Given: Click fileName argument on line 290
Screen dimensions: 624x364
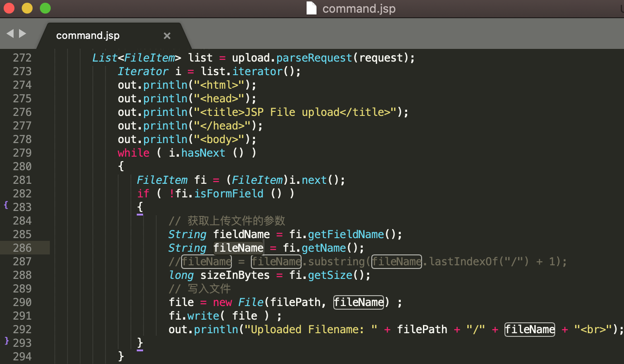Looking at the screenshot, I should coord(359,302).
